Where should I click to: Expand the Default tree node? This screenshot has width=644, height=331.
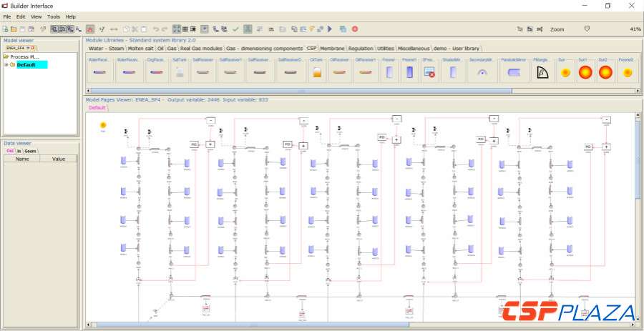tap(6, 65)
